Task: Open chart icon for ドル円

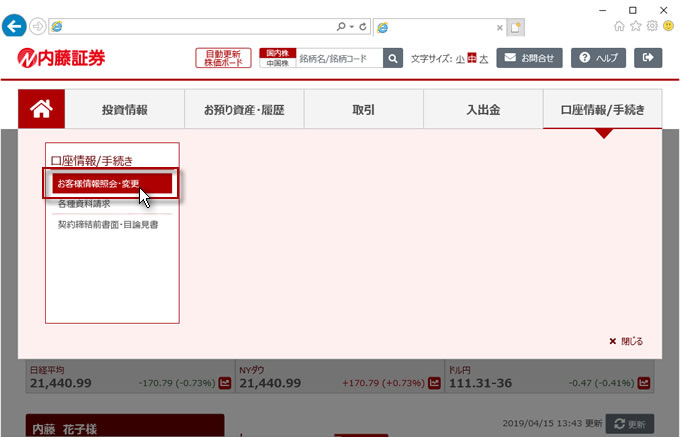Action: pyautogui.click(x=645, y=382)
